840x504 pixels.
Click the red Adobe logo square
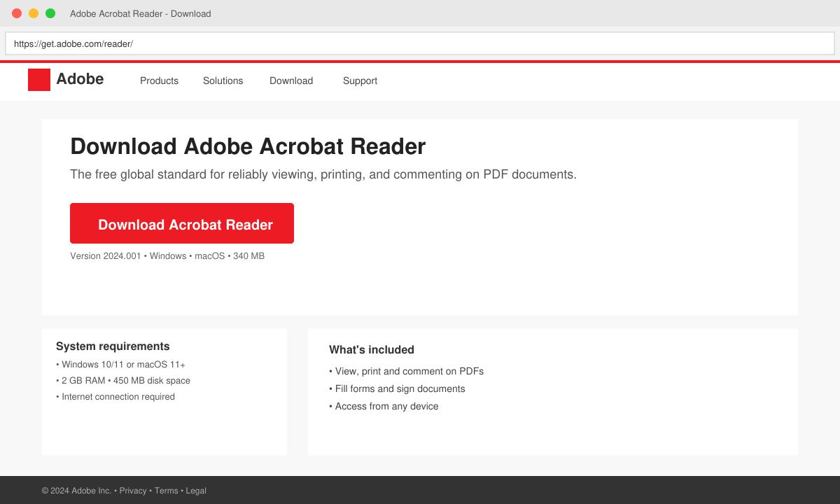click(39, 80)
